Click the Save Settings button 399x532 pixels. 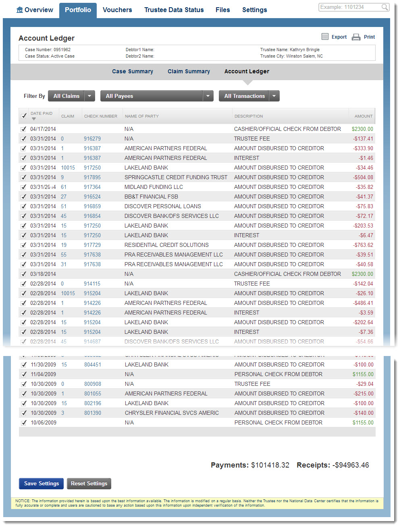point(41,483)
